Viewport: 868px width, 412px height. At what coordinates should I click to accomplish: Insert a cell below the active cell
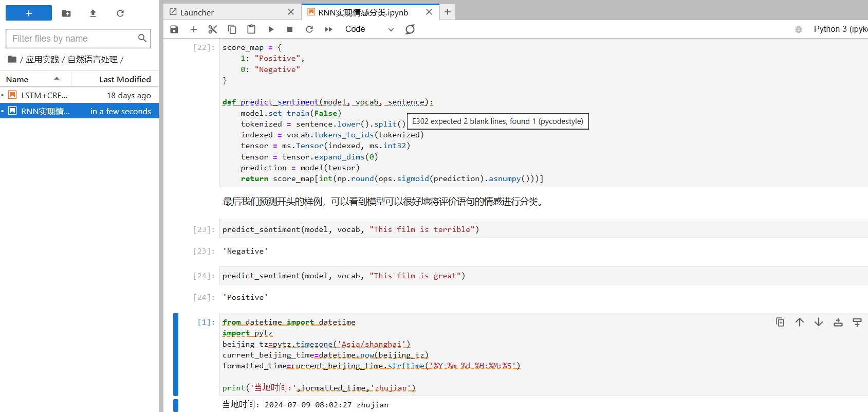click(857, 322)
